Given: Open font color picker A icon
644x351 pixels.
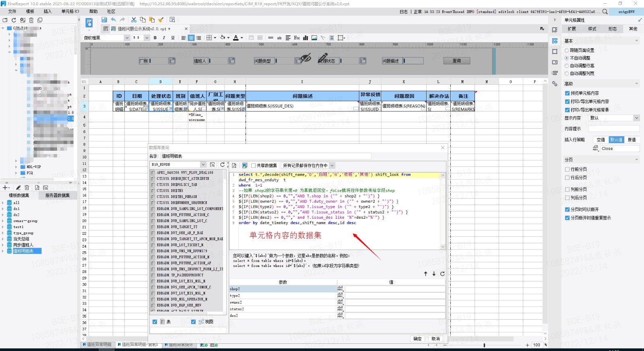Looking at the screenshot, I should 236,38.
